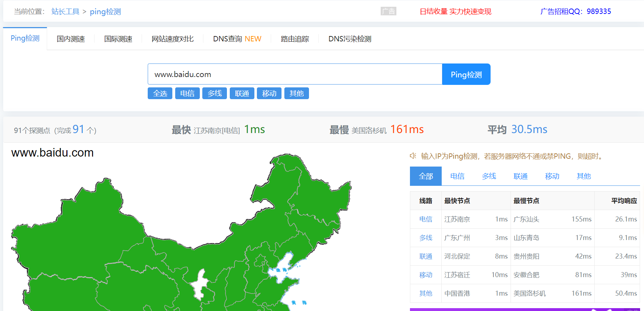The width and height of the screenshot is (644, 311).
Task: Open 网站速度对比 tab
Action: 173,39
